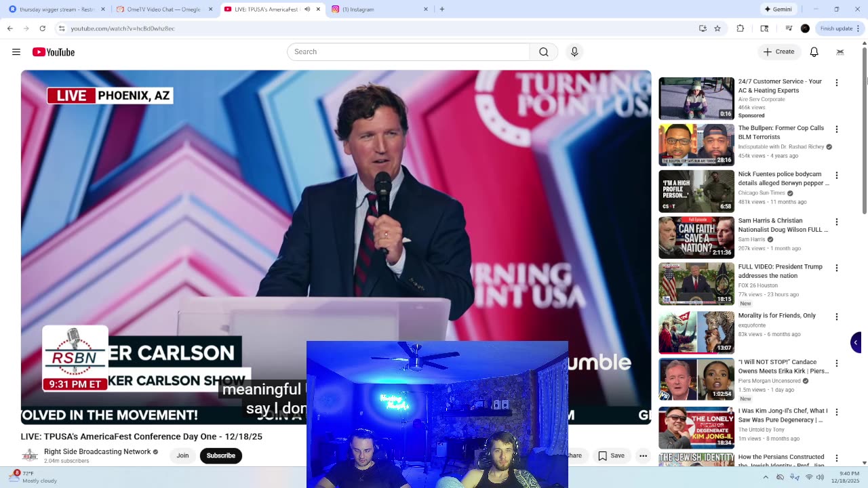This screenshot has width=868, height=488.
Task: Play Can Faith Save a Nation thumbnail
Action: (696, 237)
